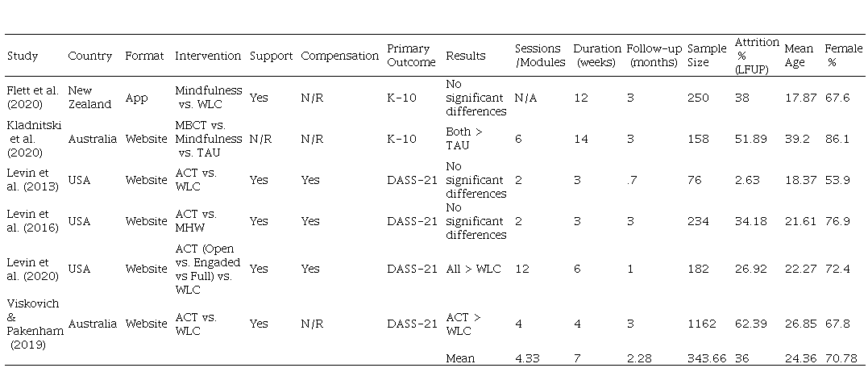The height and width of the screenshot is (368, 868).
Task: Click the N/A sessions cell
Action: click(x=525, y=98)
